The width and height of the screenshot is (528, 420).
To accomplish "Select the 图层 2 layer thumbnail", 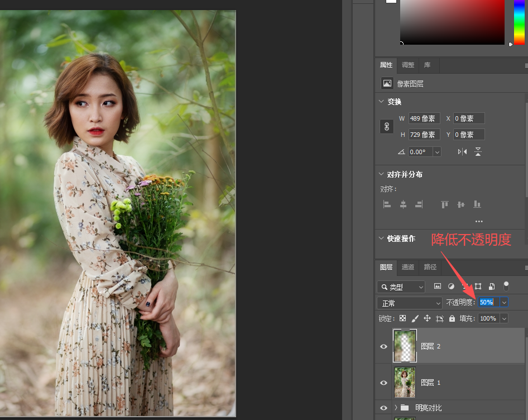I will coord(405,346).
